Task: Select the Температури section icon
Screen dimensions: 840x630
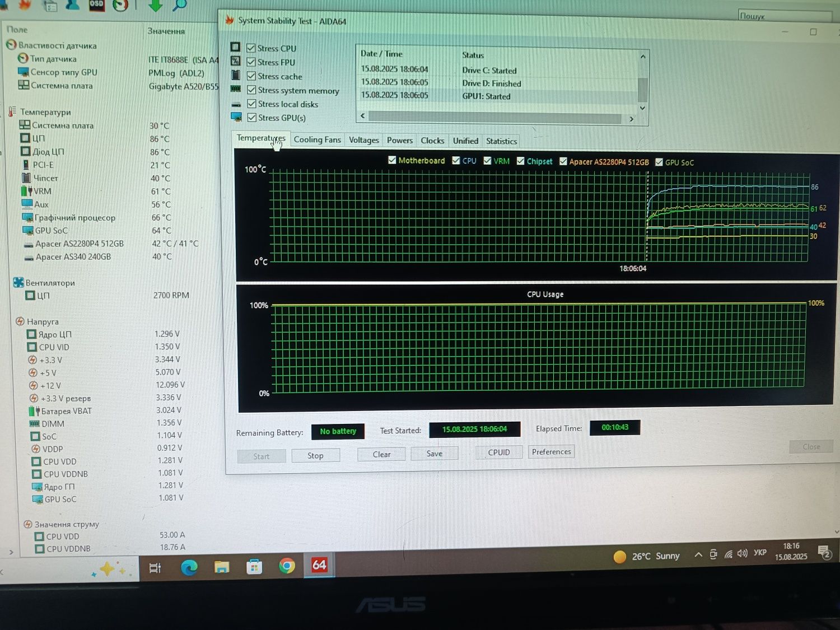Action: click(x=12, y=111)
